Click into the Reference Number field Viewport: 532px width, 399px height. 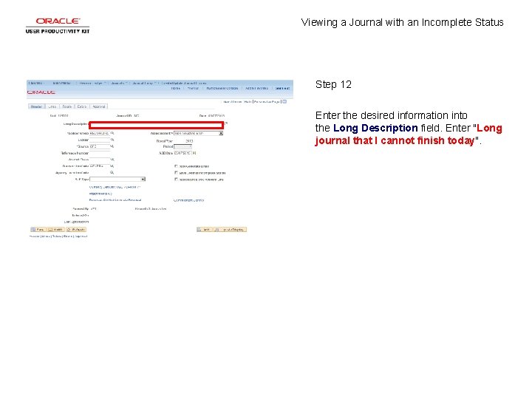click(100, 153)
